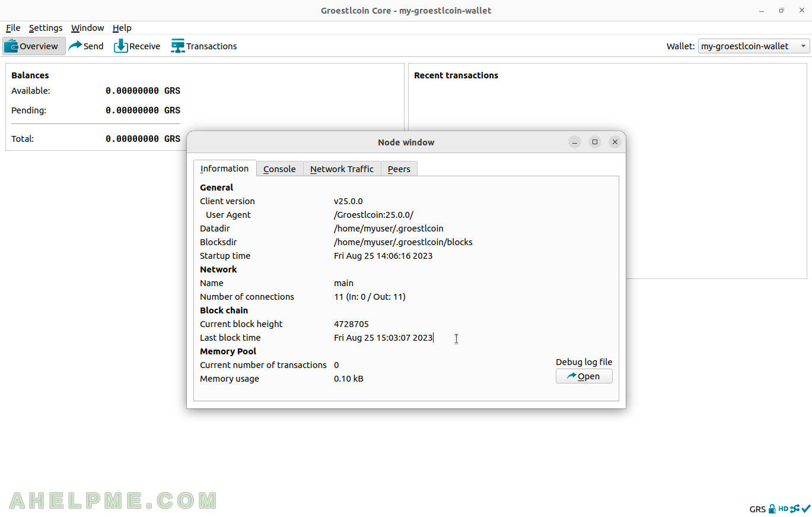812x517 pixels.
Task: Switch to the Console tab
Action: [x=279, y=169]
